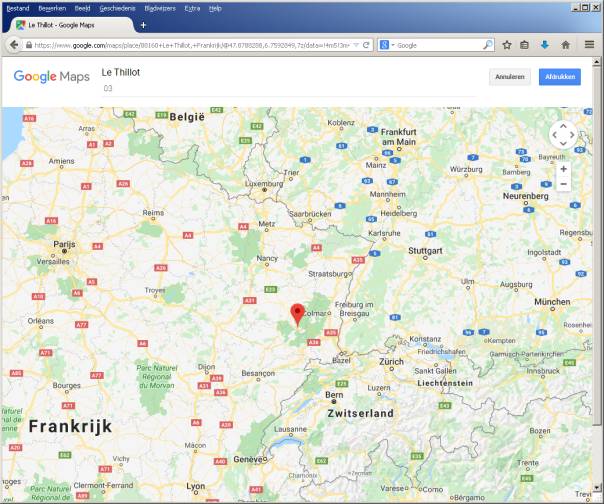Click the Neurenberg city label

526,196
